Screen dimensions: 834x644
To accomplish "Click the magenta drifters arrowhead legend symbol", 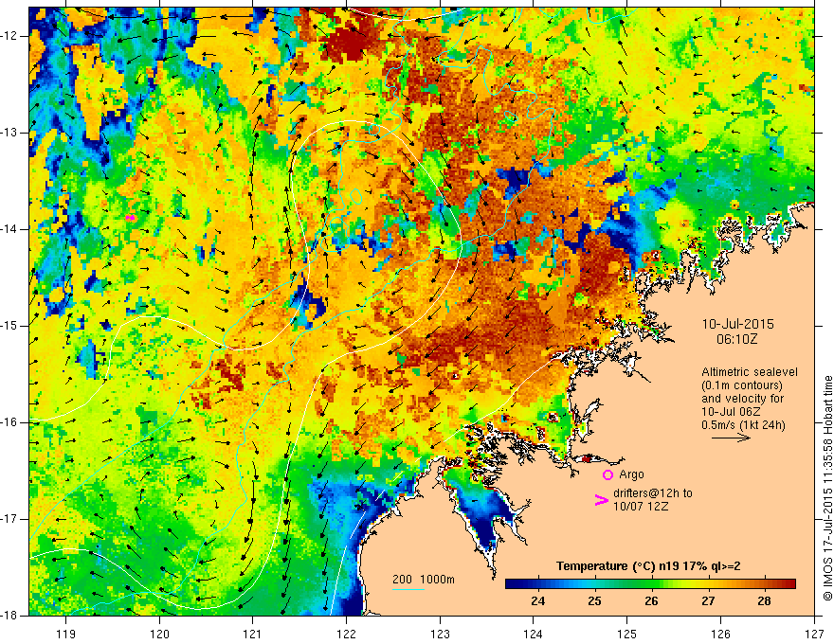I will coord(602,500).
